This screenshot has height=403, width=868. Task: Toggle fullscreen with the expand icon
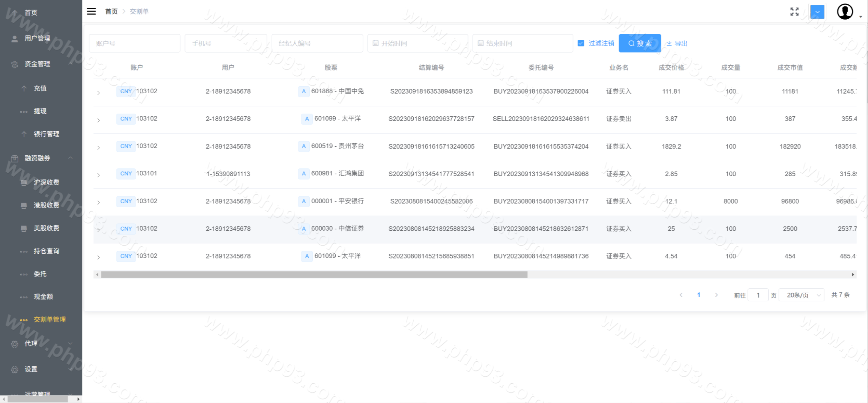pos(794,12)
